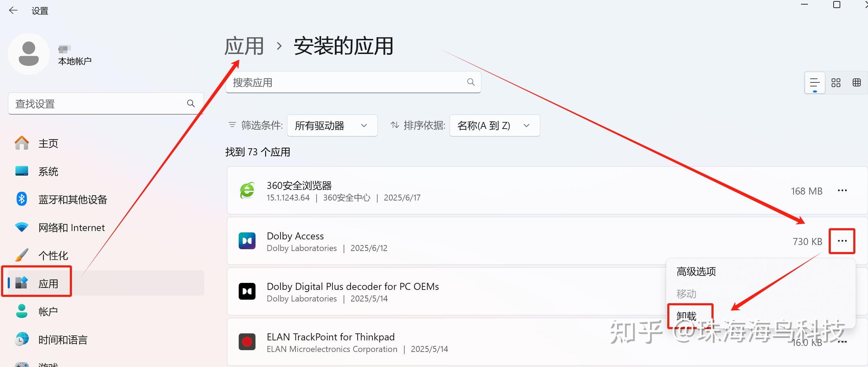Click the 查找设置 search field
The image size is (868, 367).
pyautogui.click(x=106, y=104)
